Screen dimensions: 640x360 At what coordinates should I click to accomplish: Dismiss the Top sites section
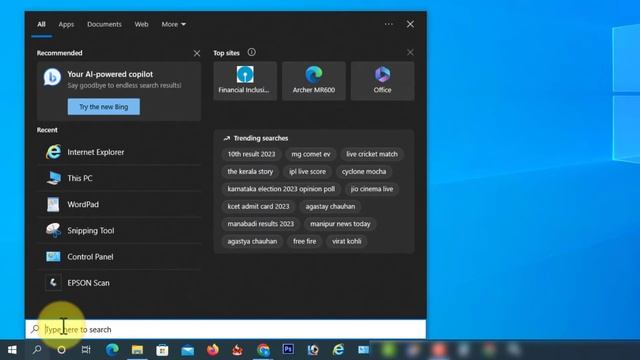coord(410,52)
